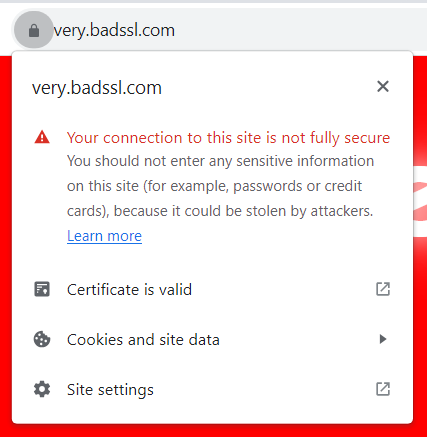Click the padlock icon in the address bar
This screenshot has height=437, width=427.
[x=34, y=30]
